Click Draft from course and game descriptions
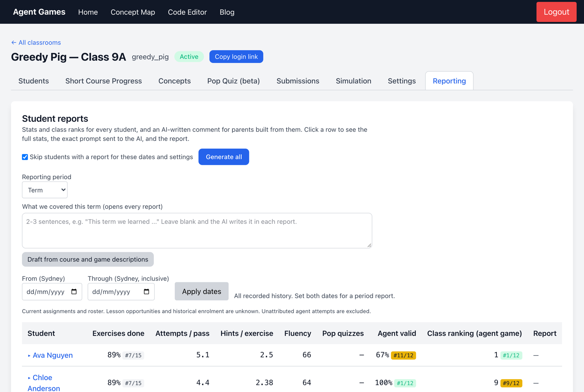The width and height of the screenshot is (584, 392). point(88,259)
